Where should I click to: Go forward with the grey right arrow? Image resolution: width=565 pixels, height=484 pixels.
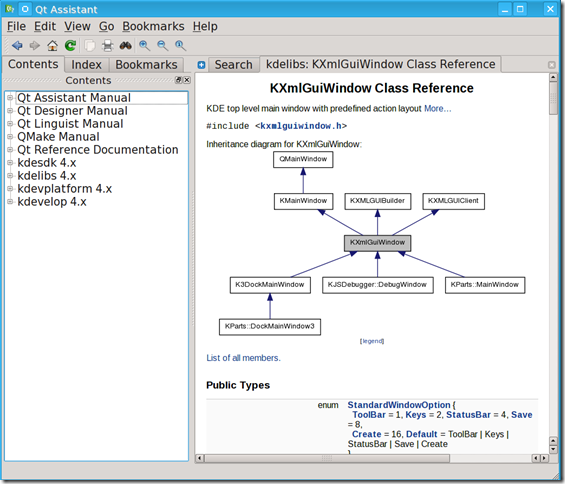(35, 45)
